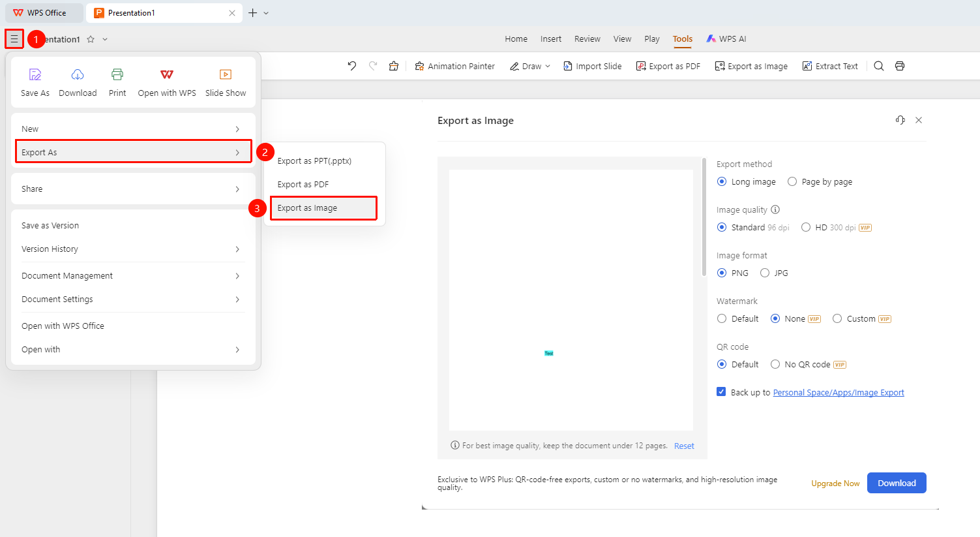Open Personal Space/Apps/Image Export link

click(x=839, y=392)
